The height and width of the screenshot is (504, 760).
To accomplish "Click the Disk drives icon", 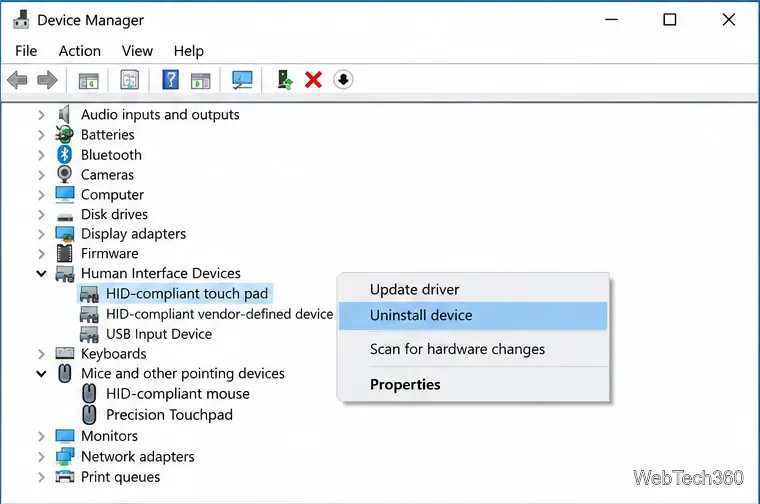I will click(64, 216).
